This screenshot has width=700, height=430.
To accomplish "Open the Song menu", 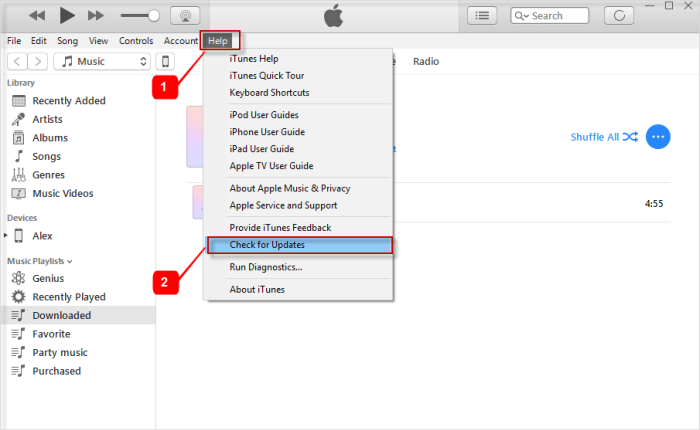I will coord(67,41).
